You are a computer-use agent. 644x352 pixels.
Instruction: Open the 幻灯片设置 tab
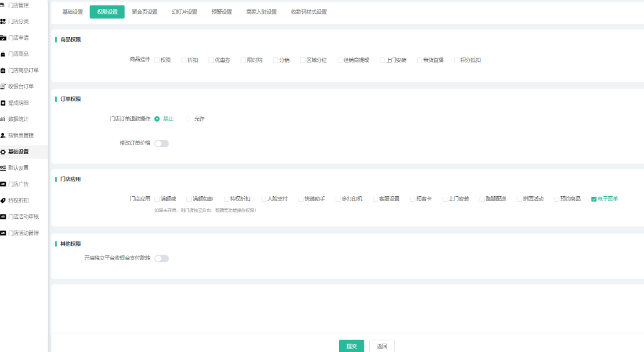click(x=184, y=12)
